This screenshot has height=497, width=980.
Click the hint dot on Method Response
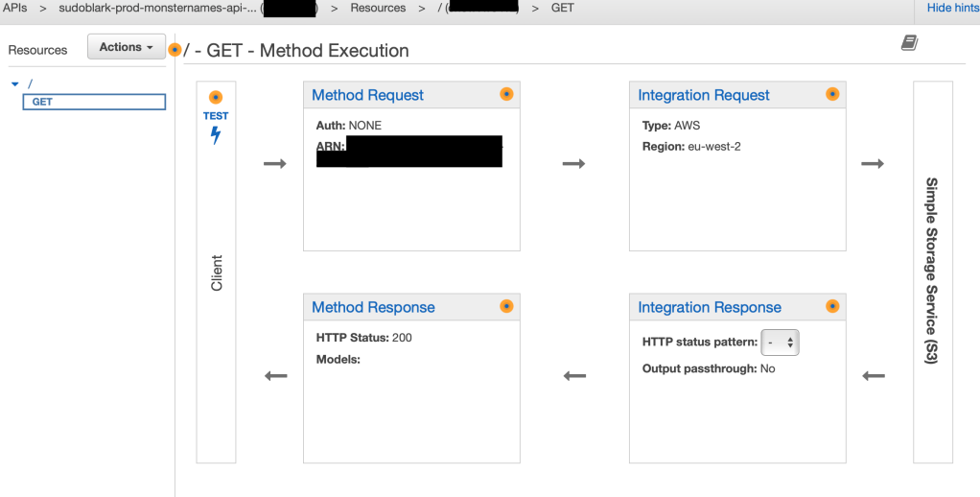507,306
